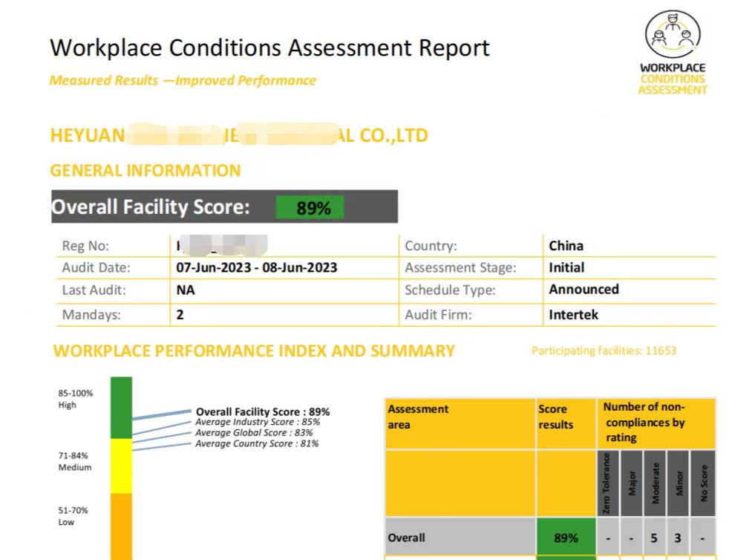The image size is (729, 560).
Task: Click the Schedule Type value Announced
Action: click(583, 290)
